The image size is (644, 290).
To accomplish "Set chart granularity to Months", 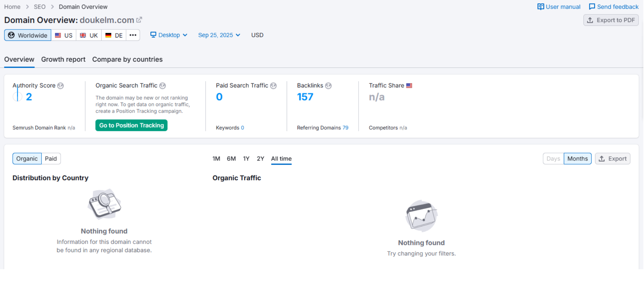I will coord(578,159).
